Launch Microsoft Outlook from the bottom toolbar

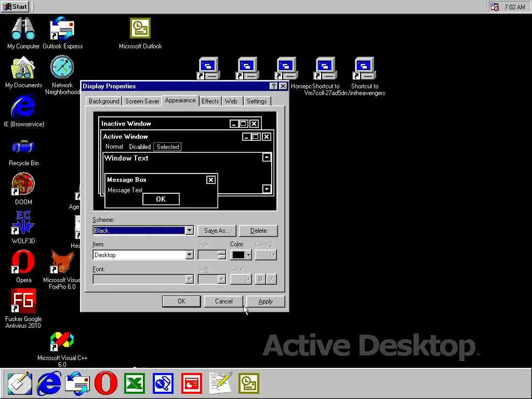[x=249, y=383]
